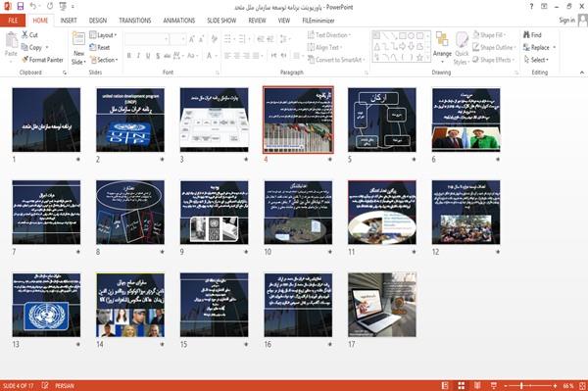
Task: Click the Cut scissors icon
Action: 24,35
